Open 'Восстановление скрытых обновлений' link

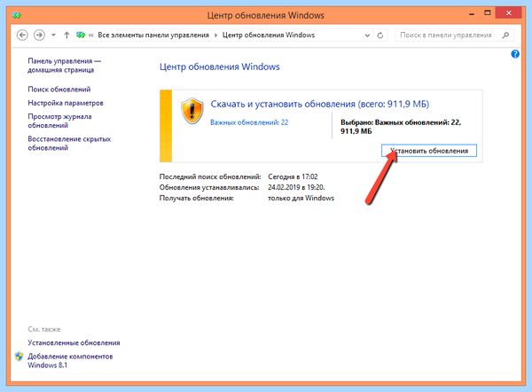pyautogui.click(x=69, y=143)
